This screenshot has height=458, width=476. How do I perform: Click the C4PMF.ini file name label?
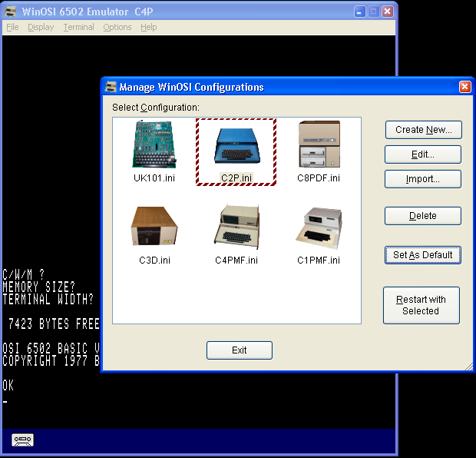click(x=236, y=261)
